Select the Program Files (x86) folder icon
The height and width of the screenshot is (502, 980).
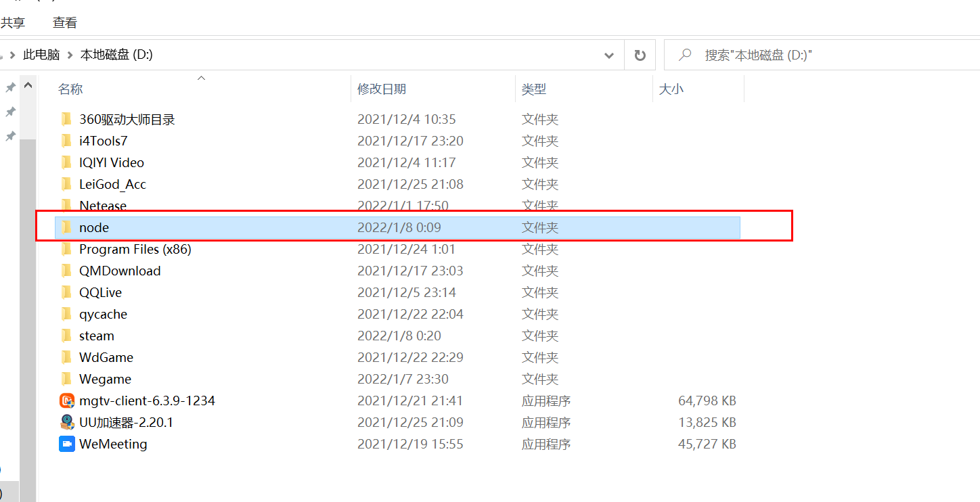coord(66,249)
